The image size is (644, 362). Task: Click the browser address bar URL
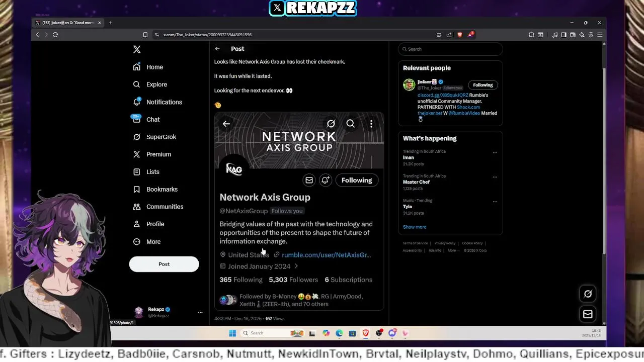pos(207,35)
